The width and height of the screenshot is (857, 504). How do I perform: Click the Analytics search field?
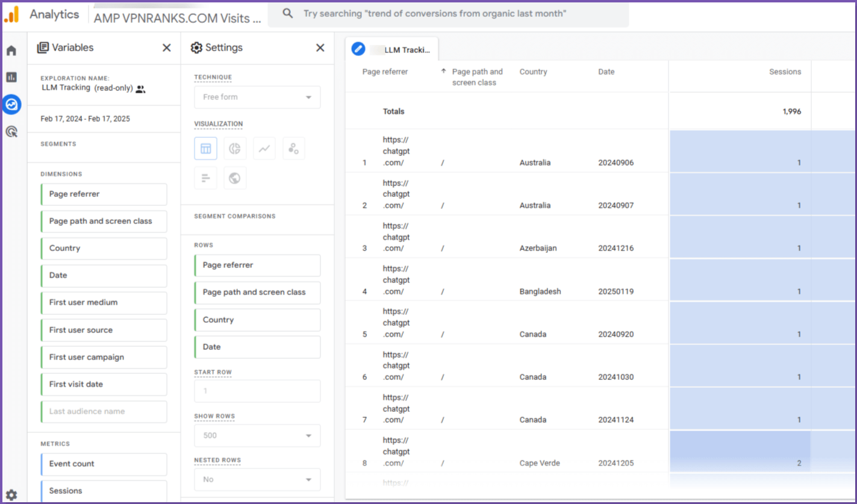pyautogui.click(x=448, y=13)
